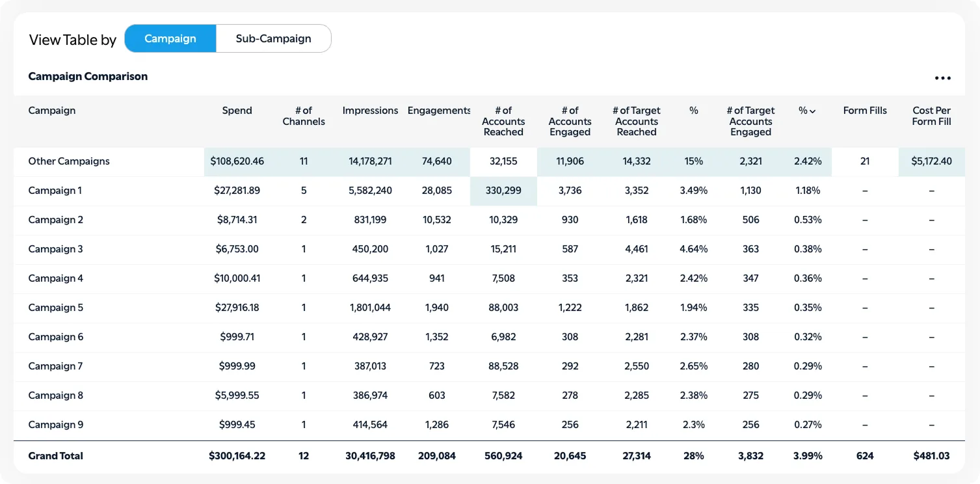Click the $5,172.40 Cost Per Form Fill cell
The image size is (980, 484).
tap(931, 161)
